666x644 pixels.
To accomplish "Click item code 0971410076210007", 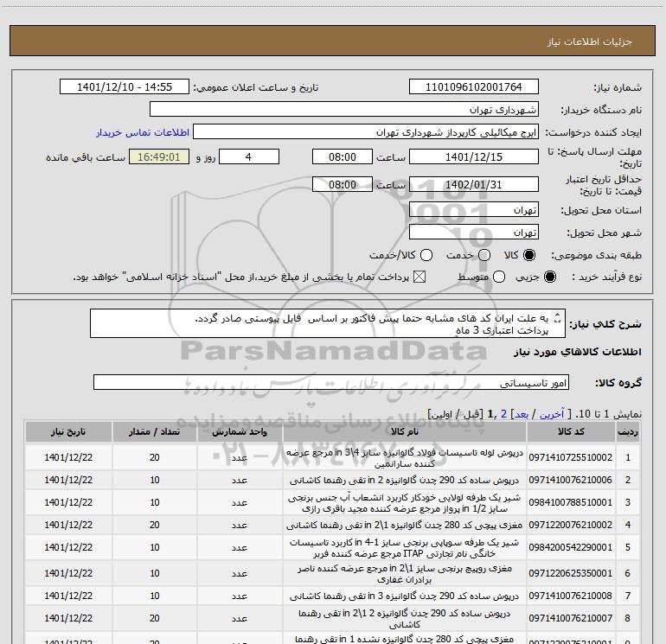I will (x=571, y=619).
